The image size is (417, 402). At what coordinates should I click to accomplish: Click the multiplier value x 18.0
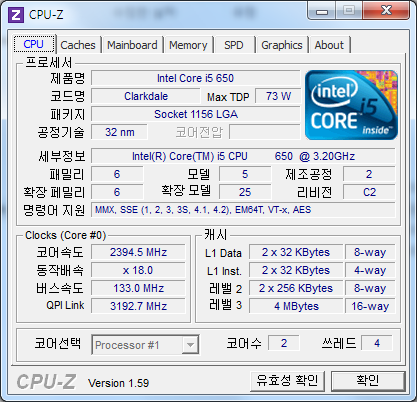click(138, 270)
